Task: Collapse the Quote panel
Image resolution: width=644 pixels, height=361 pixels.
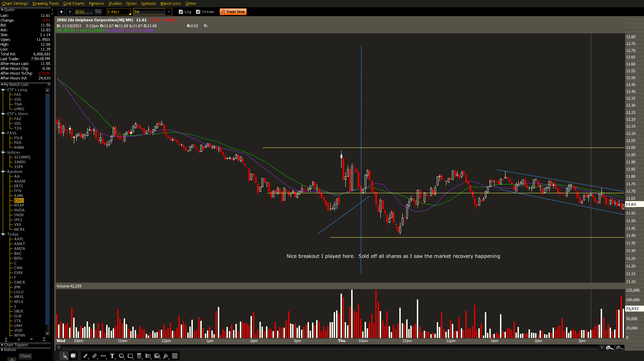Action: 2,10
